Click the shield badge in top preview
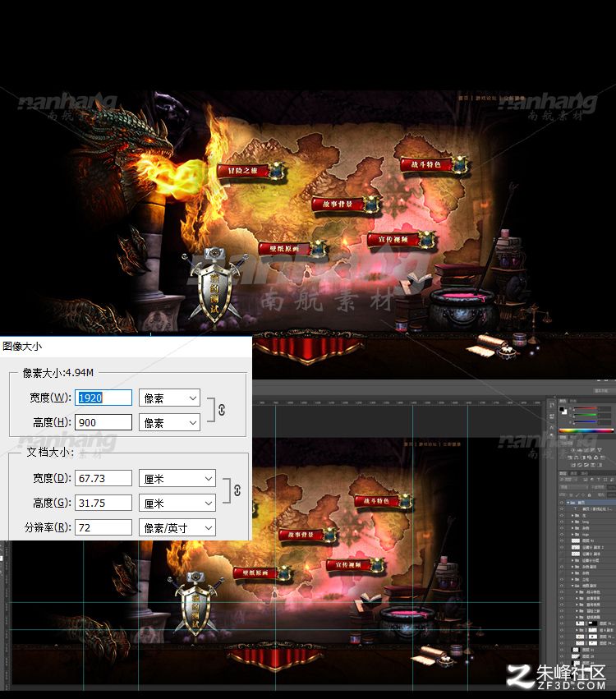This screenshot has height=699, width=616. (215, 283)
